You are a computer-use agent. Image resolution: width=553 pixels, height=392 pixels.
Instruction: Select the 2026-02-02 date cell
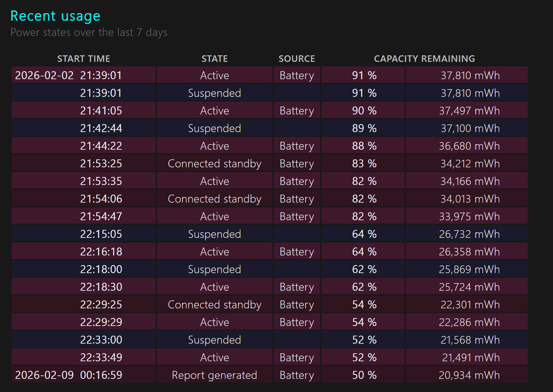point(44,75)
